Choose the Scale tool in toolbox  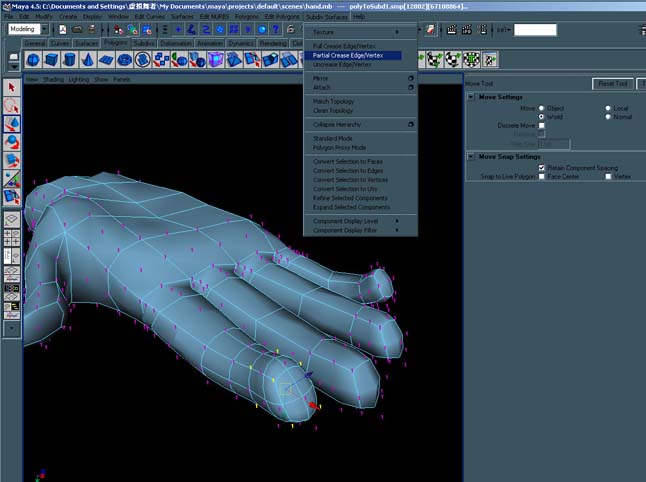point(12,160)
